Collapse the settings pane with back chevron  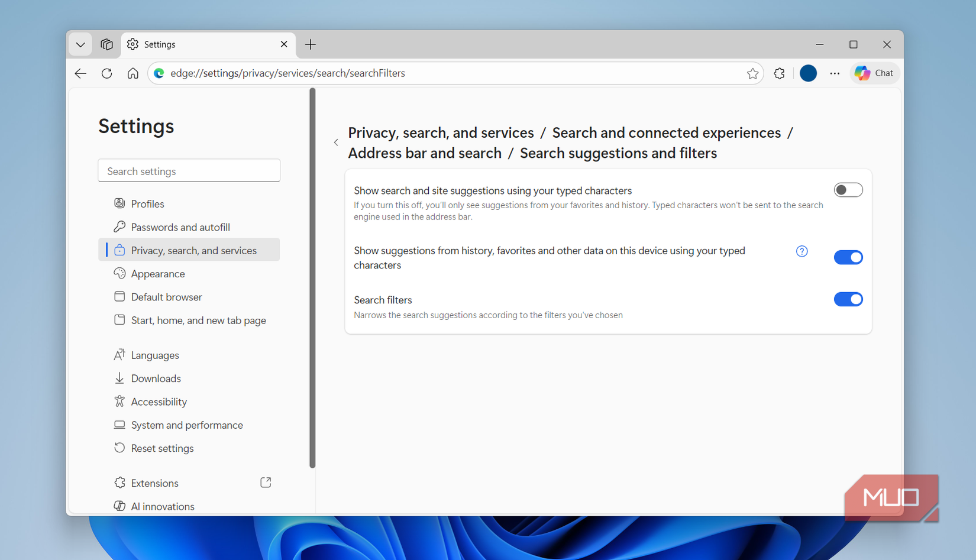pos(336,142)
